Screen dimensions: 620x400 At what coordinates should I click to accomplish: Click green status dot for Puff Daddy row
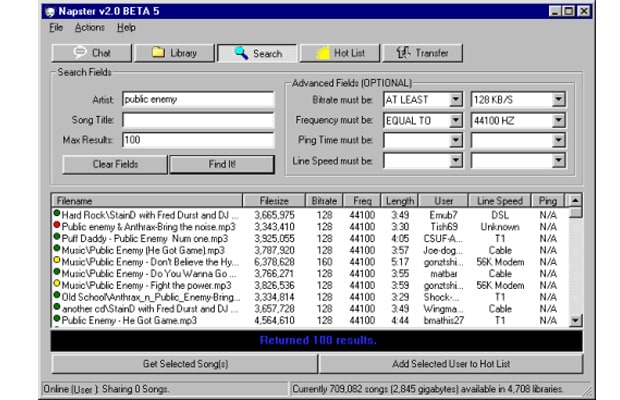pos(57,237)
